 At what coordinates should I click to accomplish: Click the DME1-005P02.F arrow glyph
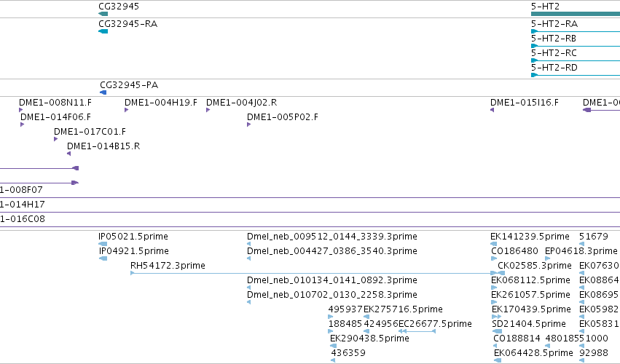tap(248, 124)
